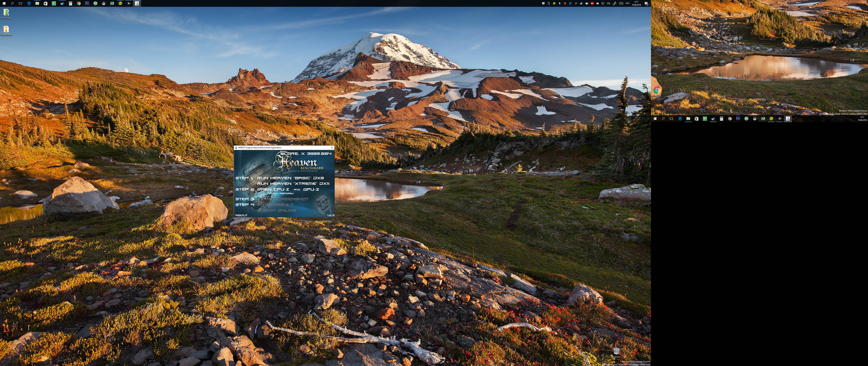Screen dimensions: 868x366
Task: Open File Explorer from primary taskbar
Action: tap(37, 3)
